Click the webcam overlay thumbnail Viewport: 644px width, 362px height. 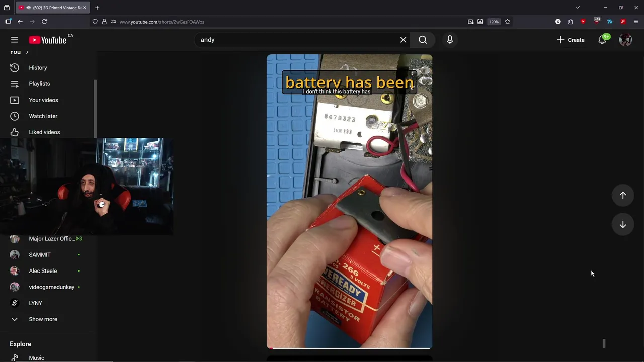[x=87, y=187]
